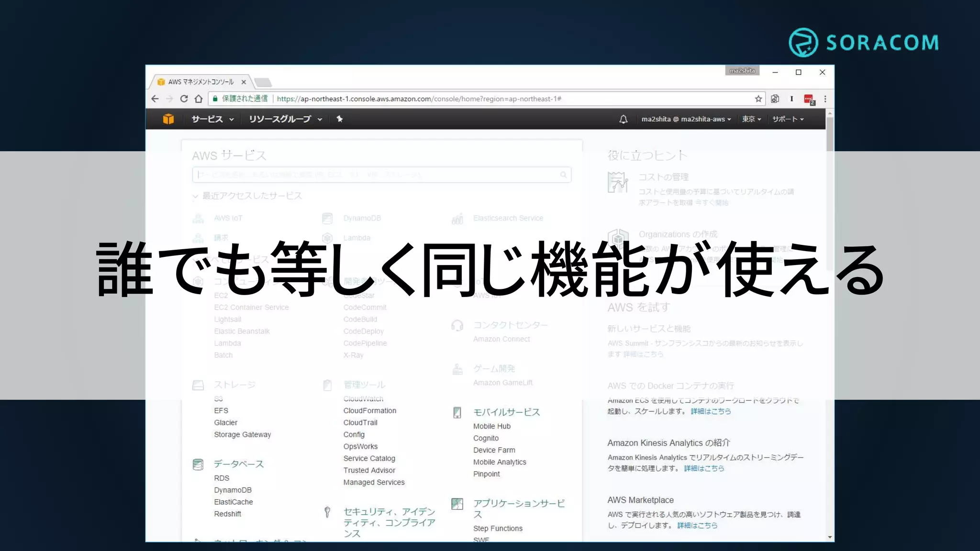Open the EFS service link

pyautogui.click(x=221, y=411)
